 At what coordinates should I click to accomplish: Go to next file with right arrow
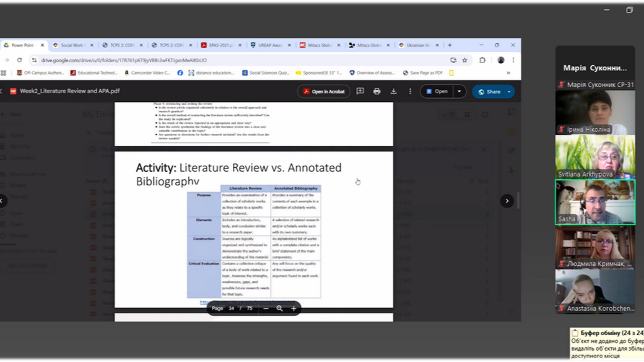coord(507,201)
